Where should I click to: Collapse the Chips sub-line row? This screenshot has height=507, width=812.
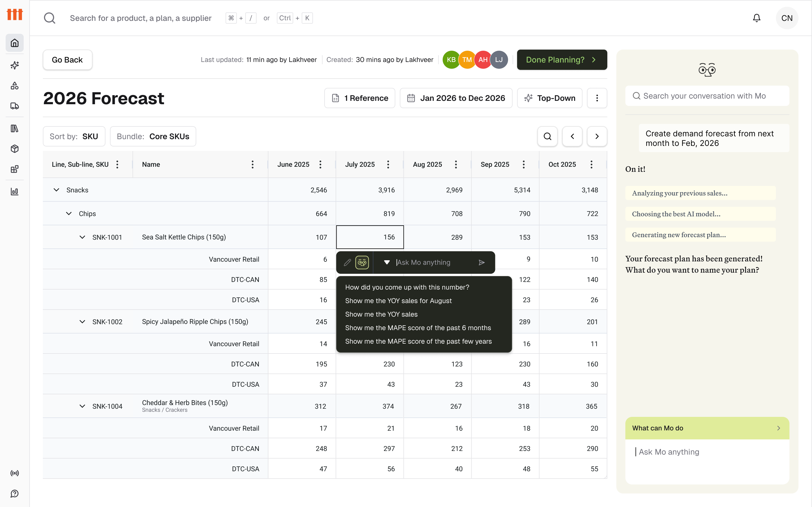[69, 214]
